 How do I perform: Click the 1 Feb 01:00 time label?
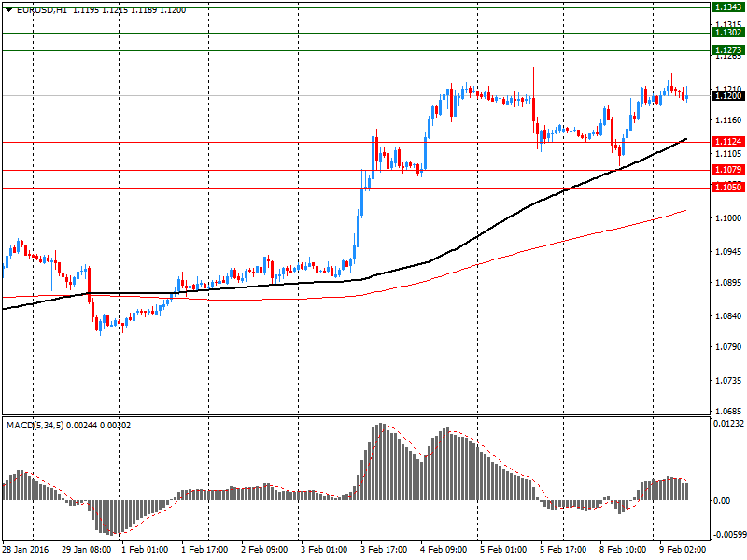pos(145,550)
